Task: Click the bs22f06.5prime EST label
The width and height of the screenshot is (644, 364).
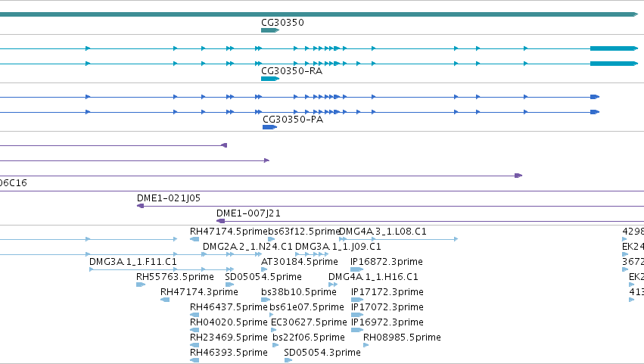Action: [309, 338]
